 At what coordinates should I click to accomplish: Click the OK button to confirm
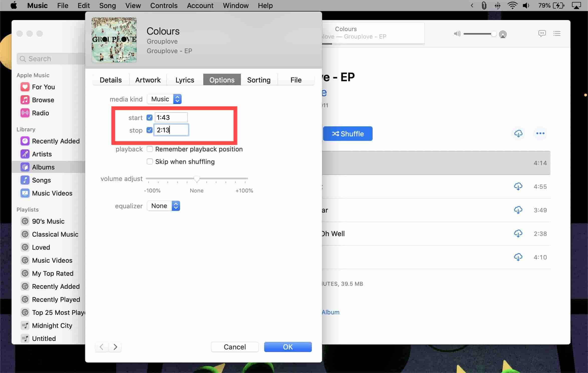coord(288,347)
